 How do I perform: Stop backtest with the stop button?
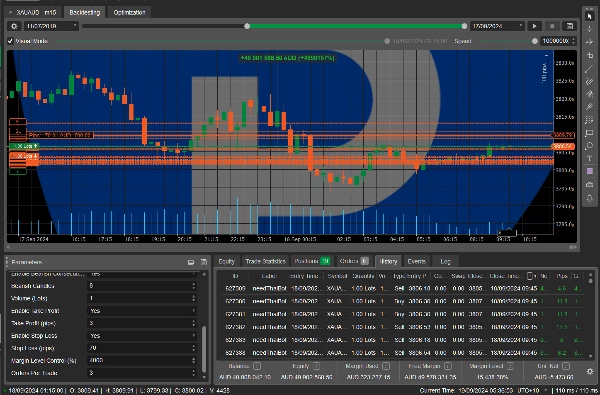click(x=552, y=26)
